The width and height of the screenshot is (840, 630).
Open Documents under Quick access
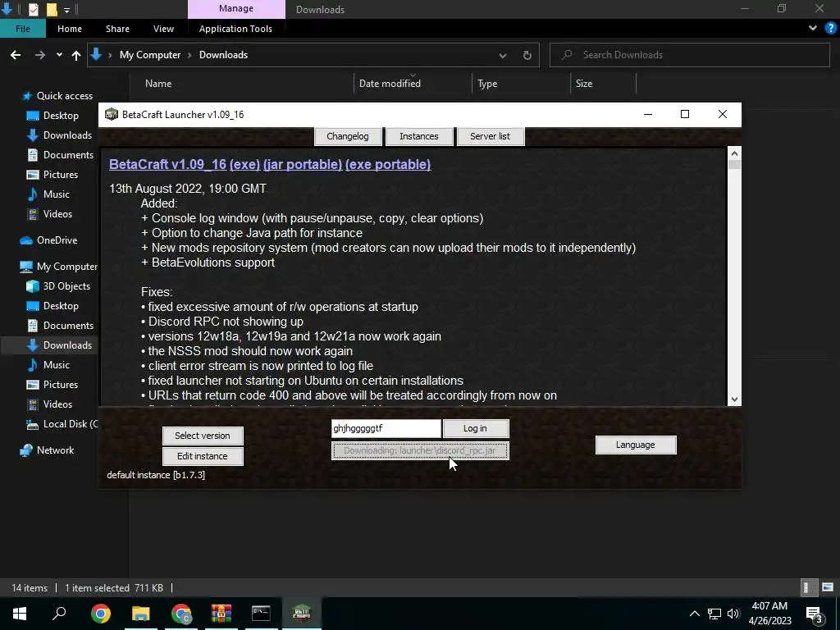coord(68,155)
